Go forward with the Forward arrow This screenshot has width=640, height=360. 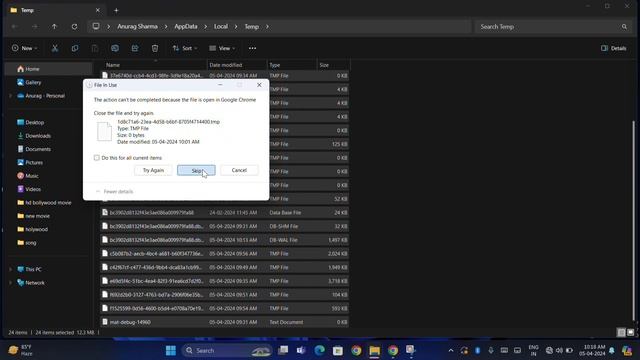[x=35, y=27]
